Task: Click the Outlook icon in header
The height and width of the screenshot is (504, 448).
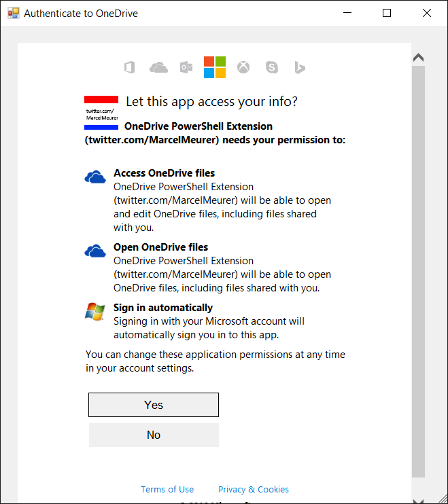Action: click(x=186, y=67)
